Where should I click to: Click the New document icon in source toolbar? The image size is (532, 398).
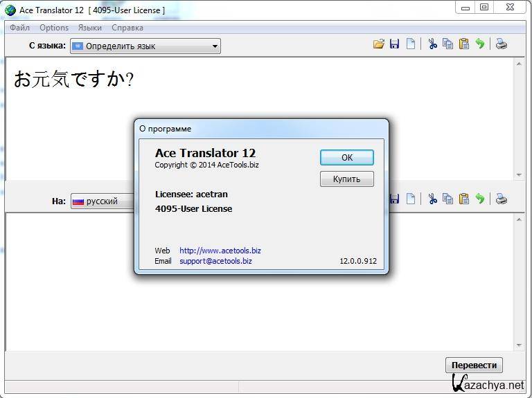pyautogui.click(x=411, y=44)
